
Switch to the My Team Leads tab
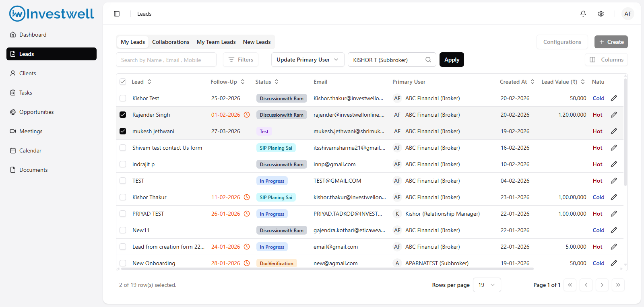tap(216, 42)
